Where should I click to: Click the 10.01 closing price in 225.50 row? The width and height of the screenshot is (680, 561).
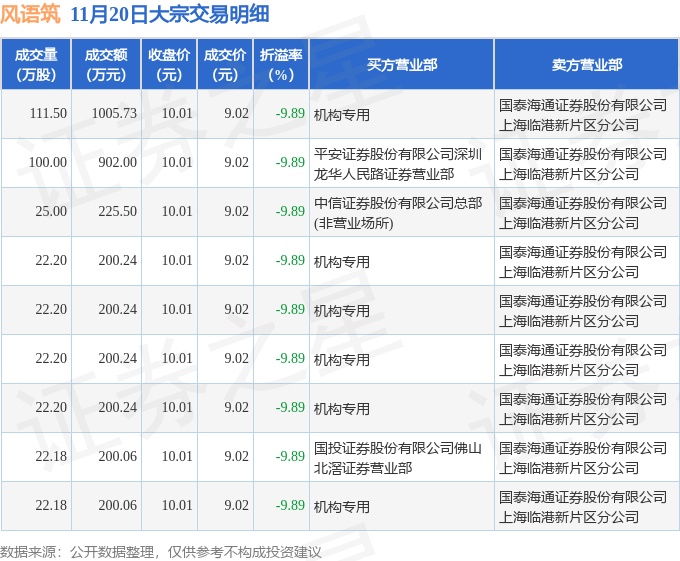coord(177,212)
